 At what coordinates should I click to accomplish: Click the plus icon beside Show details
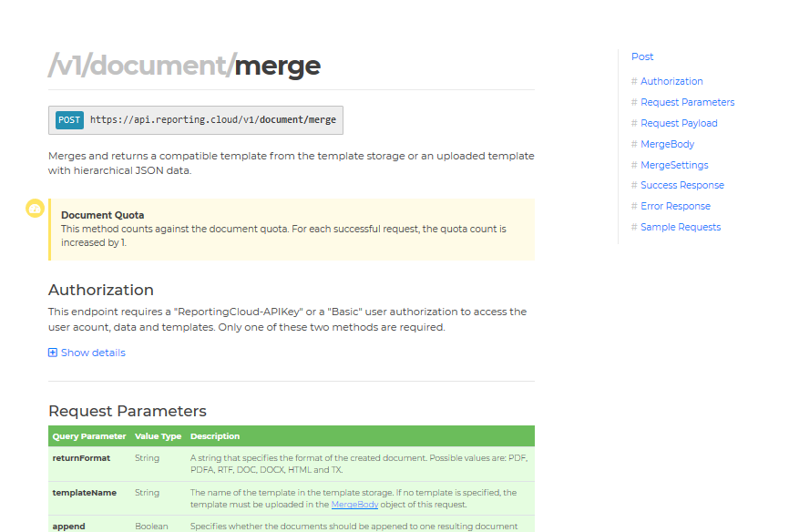point(52,353)
